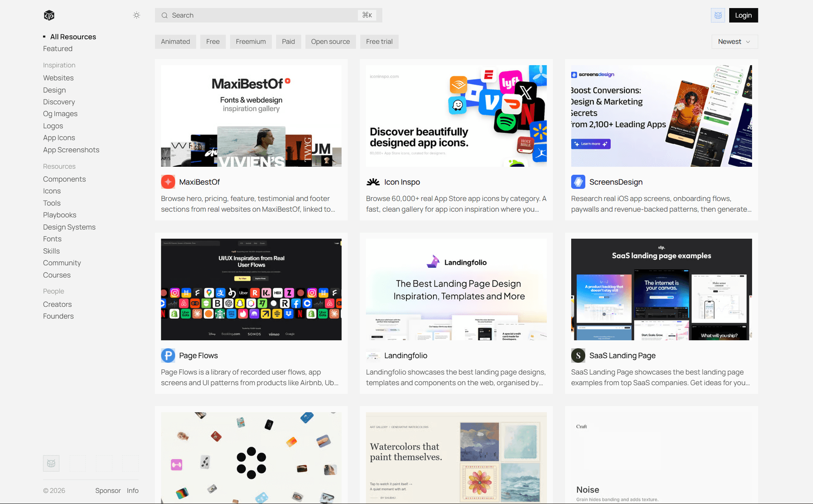This screenshot has width=813, height=504.
Task: Click the Login button
Action: (x=744, y=15)
